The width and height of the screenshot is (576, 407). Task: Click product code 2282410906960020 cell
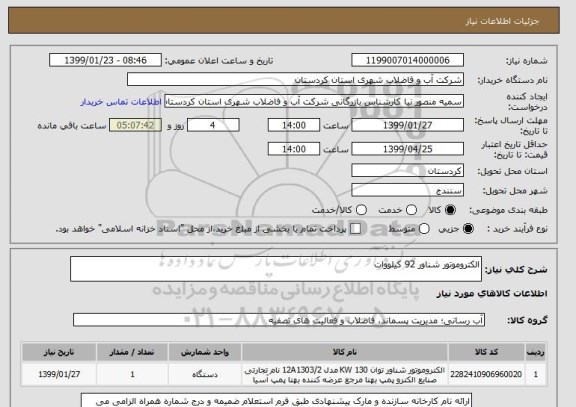point(486,374)
